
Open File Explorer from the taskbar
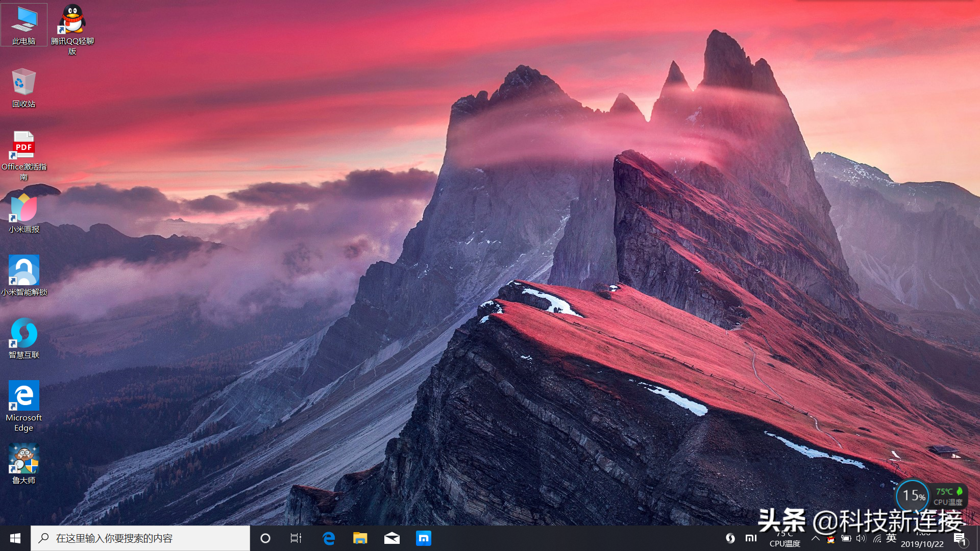click(x=360, y=538)
